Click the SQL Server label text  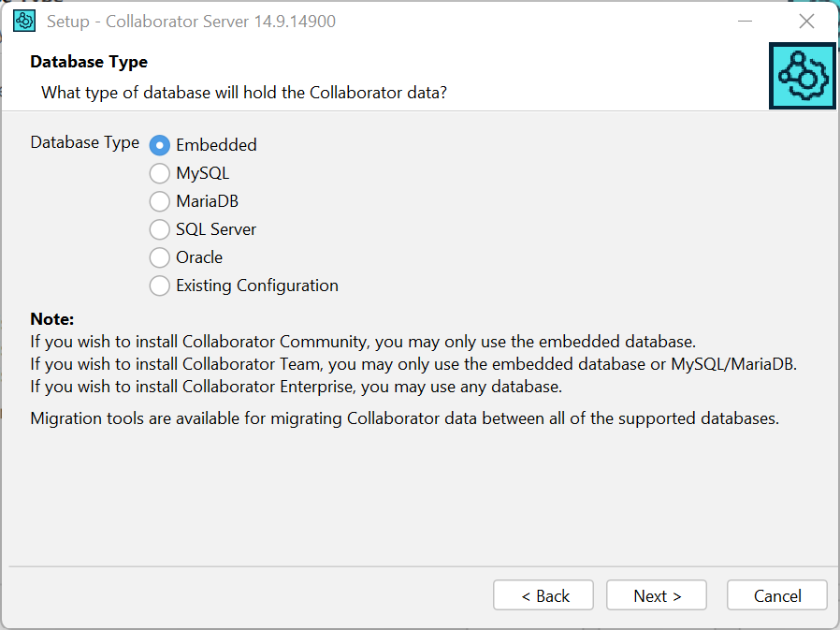(x=215, y=229)
